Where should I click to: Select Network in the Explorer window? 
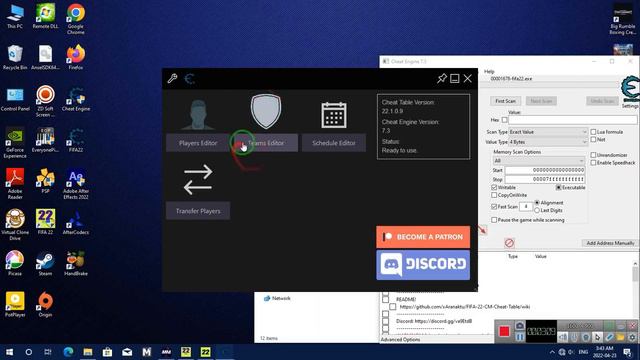[x=277, y=298]
